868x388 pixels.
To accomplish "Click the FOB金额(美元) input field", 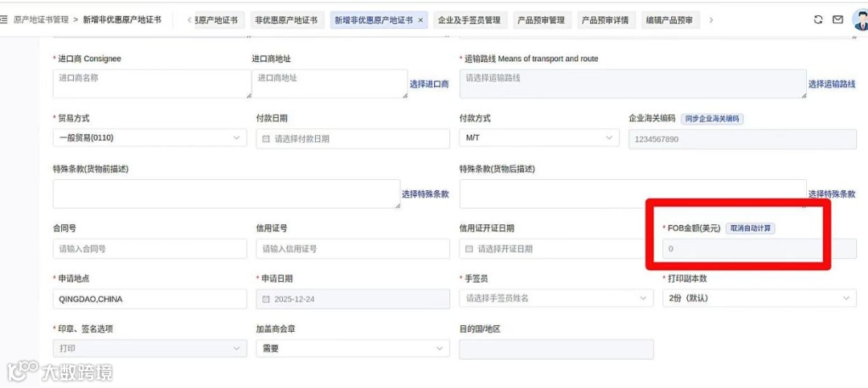I will click(759, 249).
